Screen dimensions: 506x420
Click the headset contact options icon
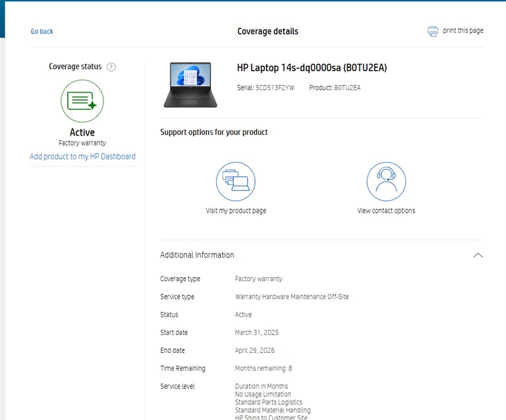pyautogui.click(x=386, y=182)
